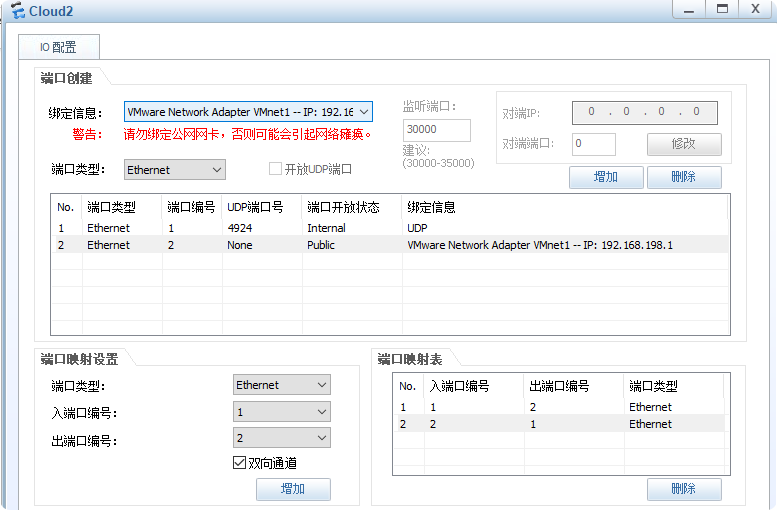Open the 端口类型 dropdown in 端口映射设置
The height and width of the screenshot is (510, 777).
click(x=281, y=385)
